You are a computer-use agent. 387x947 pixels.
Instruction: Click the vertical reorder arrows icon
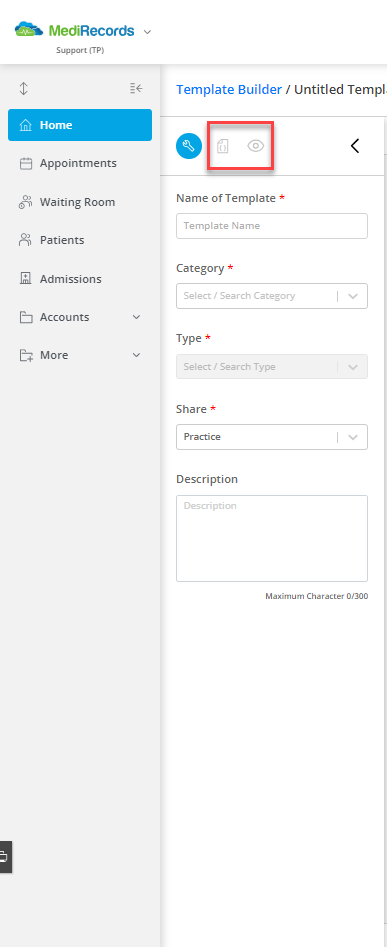(24, 89)
